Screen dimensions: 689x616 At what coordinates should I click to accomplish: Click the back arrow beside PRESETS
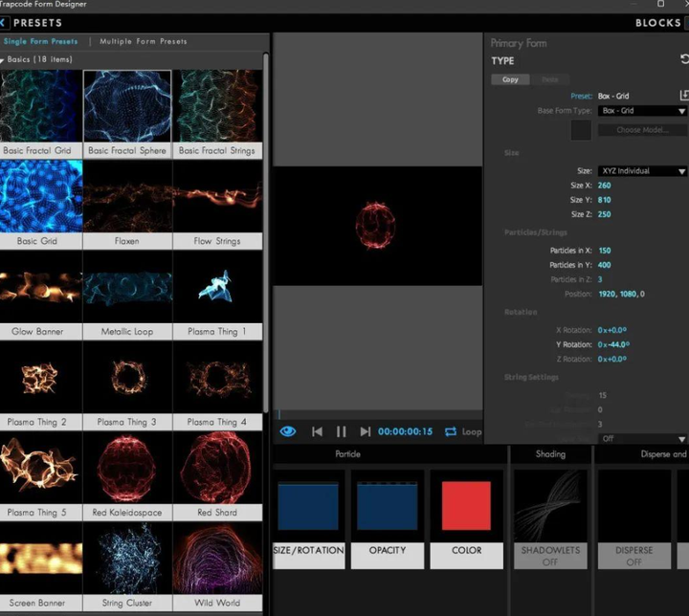[5, 23]
